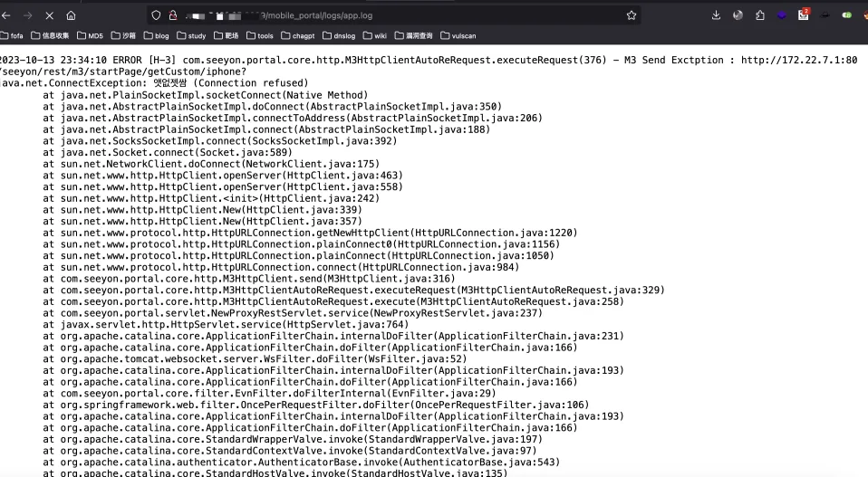Open the tools bookmark folder
This screenshot has height=477, width=868.
point(260,36)
